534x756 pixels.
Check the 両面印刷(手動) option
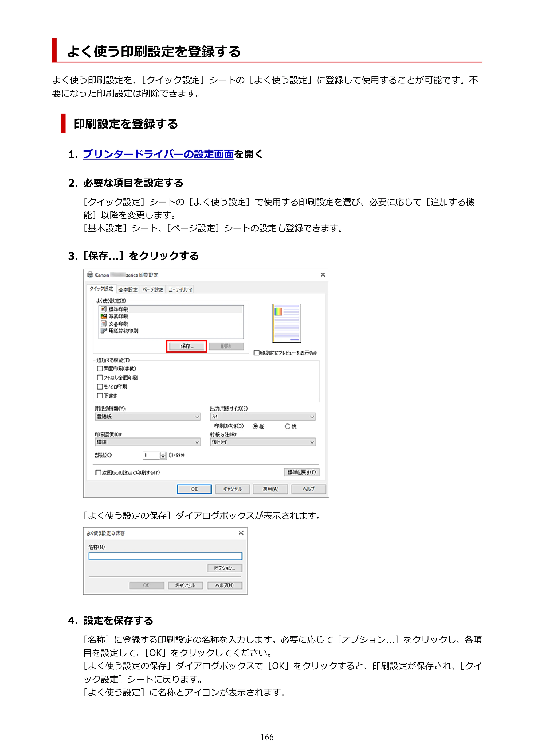coord(100,369)
